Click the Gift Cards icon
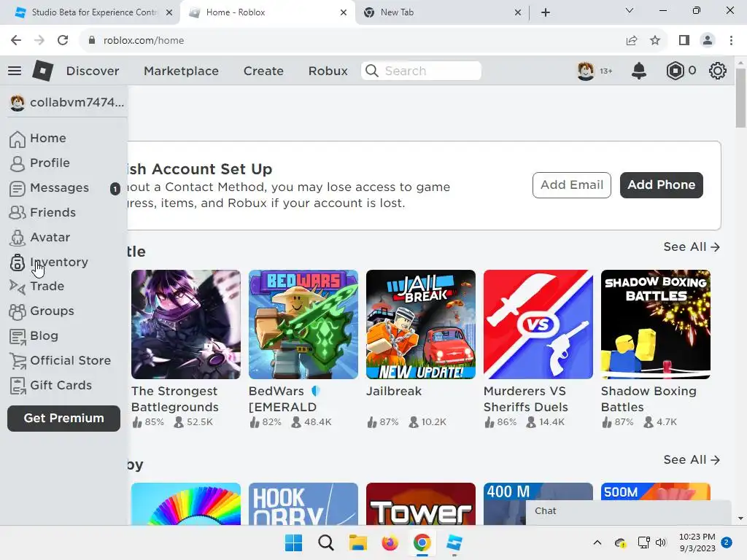This screenshot has width=747, height=560. pyautogui.click(x=18, y=386)
